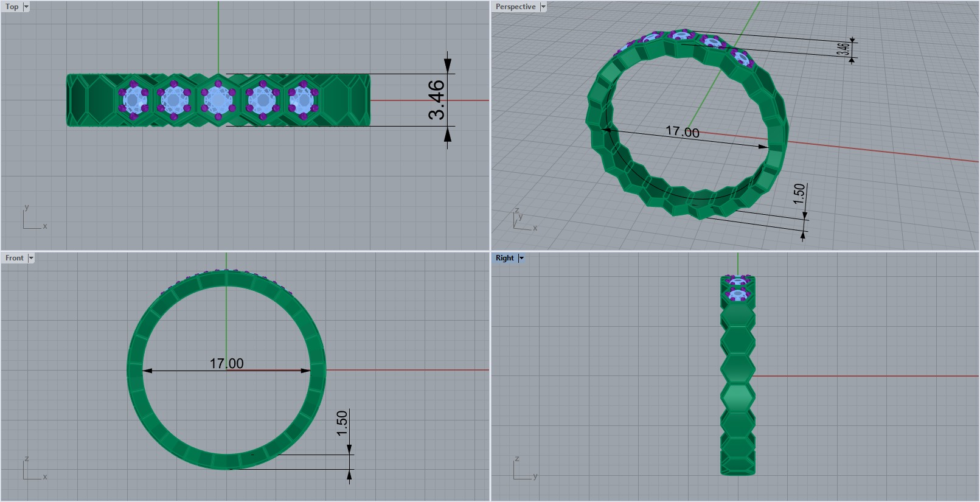980x502 pixels.
Task: Select the 1.50 dimension in Front view
Action: coord(342,423)
